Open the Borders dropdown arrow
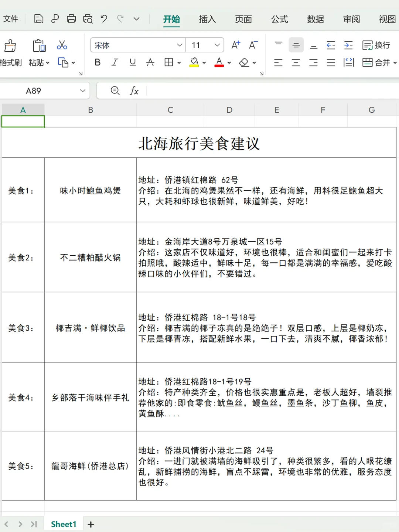The height and width of the screenshot is (532, 399). click(179, 63)
